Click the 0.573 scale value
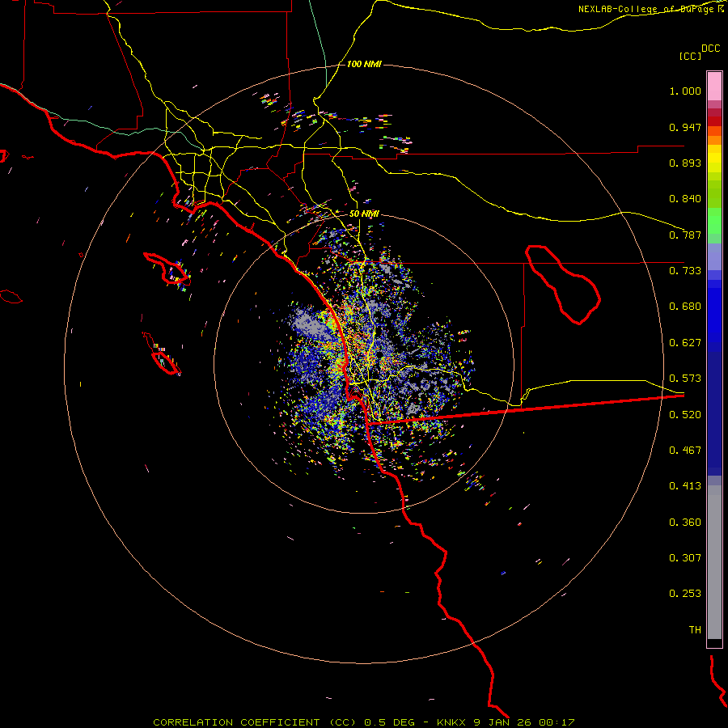This screenshot has width=728, height=728. coord(685,379)
